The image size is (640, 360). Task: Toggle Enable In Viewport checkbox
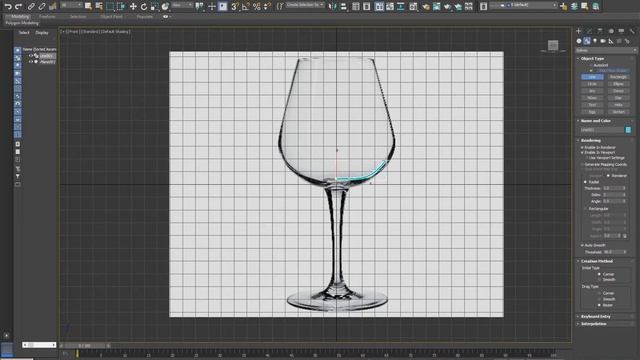click(x=583, y=152)
